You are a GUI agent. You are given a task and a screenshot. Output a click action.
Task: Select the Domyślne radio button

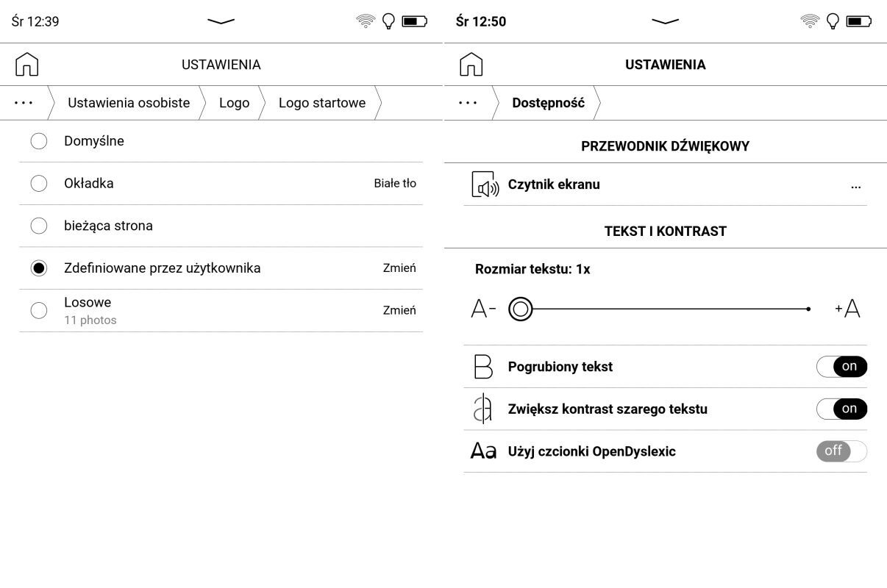tap(39, 141)
